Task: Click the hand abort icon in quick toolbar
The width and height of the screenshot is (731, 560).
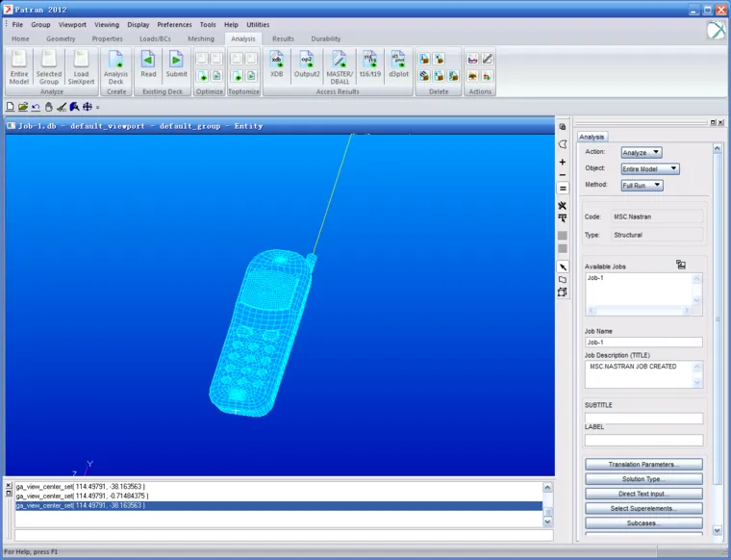Action: [x=48, y=107]
